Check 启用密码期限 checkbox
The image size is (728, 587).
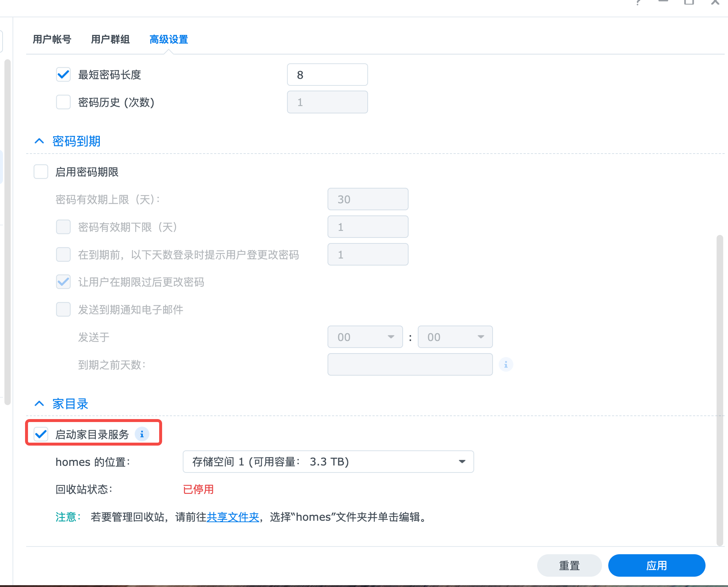[41, 172]
